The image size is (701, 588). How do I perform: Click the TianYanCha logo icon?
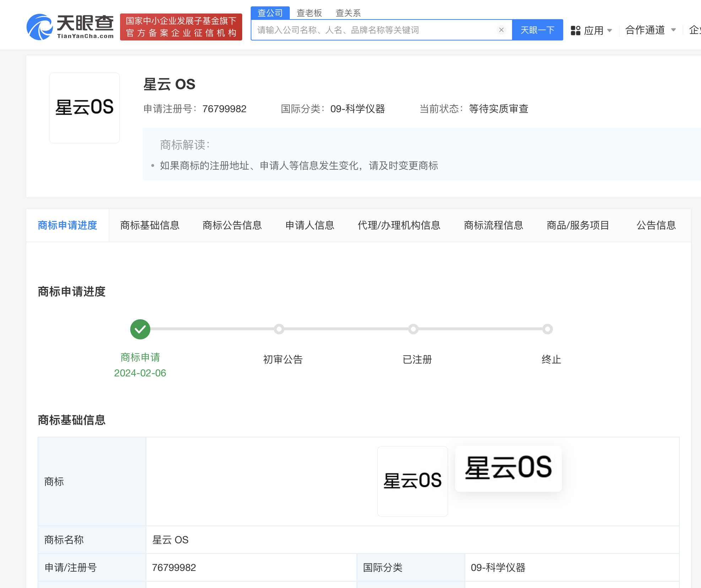[x=40, y=27]
